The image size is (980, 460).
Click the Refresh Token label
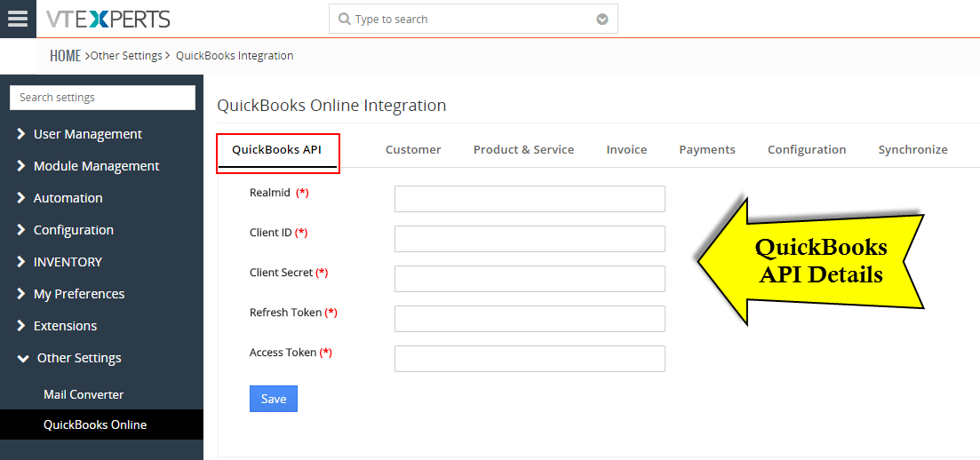pyautogui.click(x=285, y=313)
